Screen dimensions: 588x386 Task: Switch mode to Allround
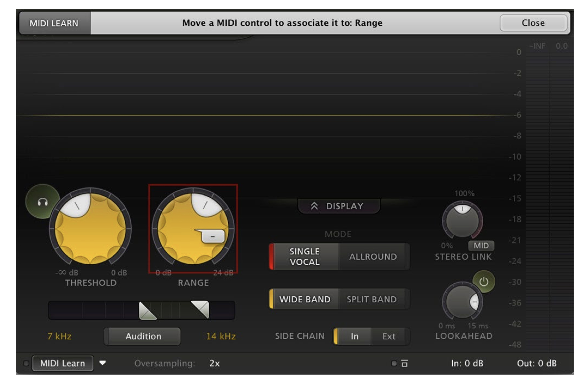point(373,257)
